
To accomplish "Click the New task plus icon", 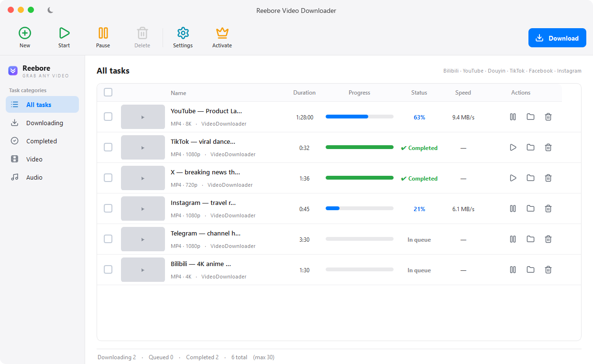I will pyautogui.click(x=25, y=33).
